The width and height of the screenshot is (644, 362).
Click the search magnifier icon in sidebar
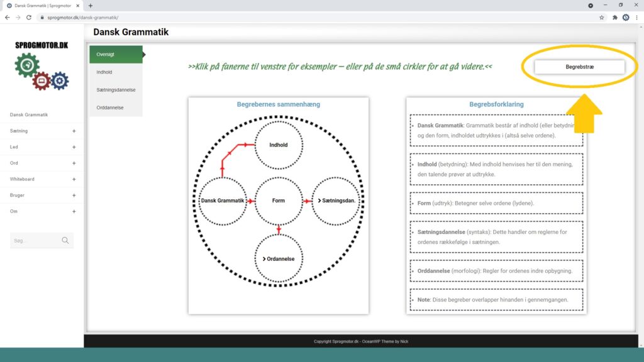tap(65, 241)
